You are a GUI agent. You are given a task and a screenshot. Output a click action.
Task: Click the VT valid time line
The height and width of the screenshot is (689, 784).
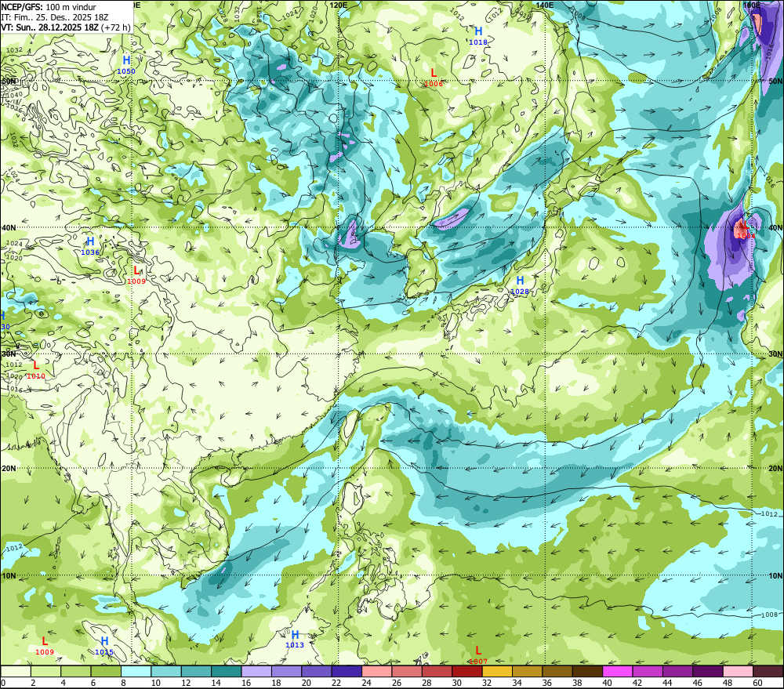(x=66, y=27)
